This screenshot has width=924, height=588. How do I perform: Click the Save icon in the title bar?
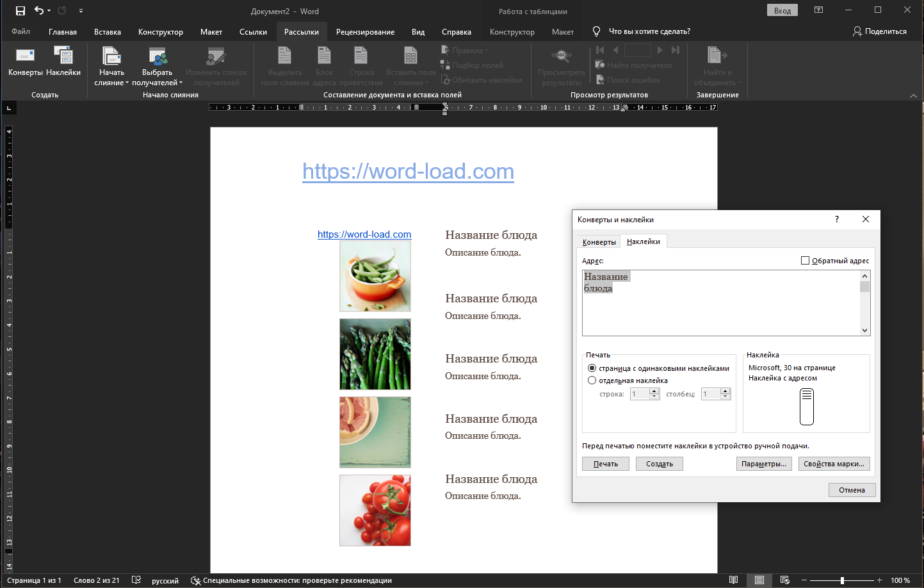[x=20, y=11]
